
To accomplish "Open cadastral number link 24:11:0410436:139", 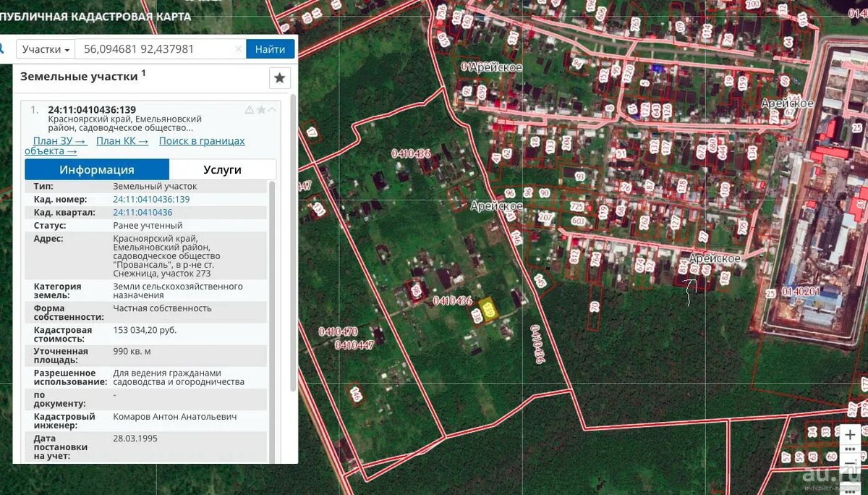I will [x=151, y=199].
